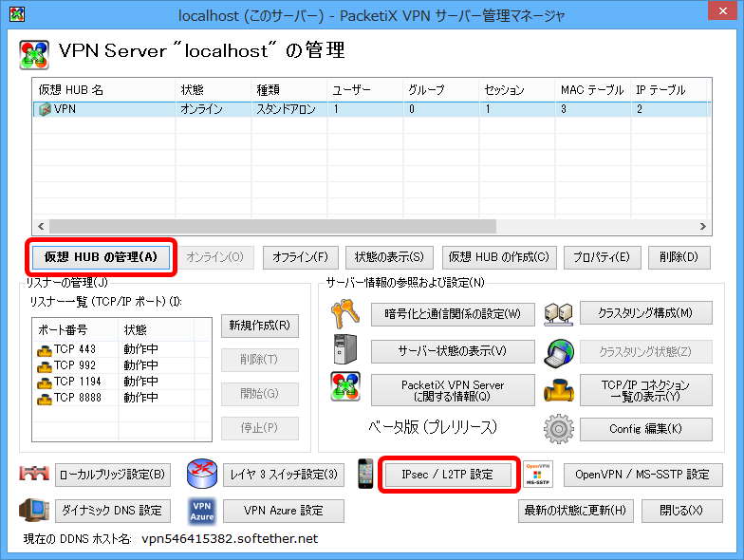Click the gear icon beside Config 編集

[x=558, y=429]
